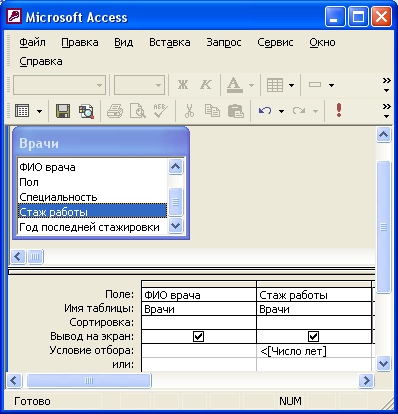Run spelling check icon
This screenshot has height=414, width=398.
[161, 111]
